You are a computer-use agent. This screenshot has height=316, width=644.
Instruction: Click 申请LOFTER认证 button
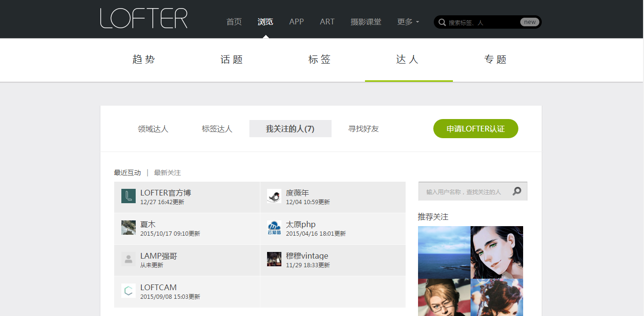coord(476,129)
